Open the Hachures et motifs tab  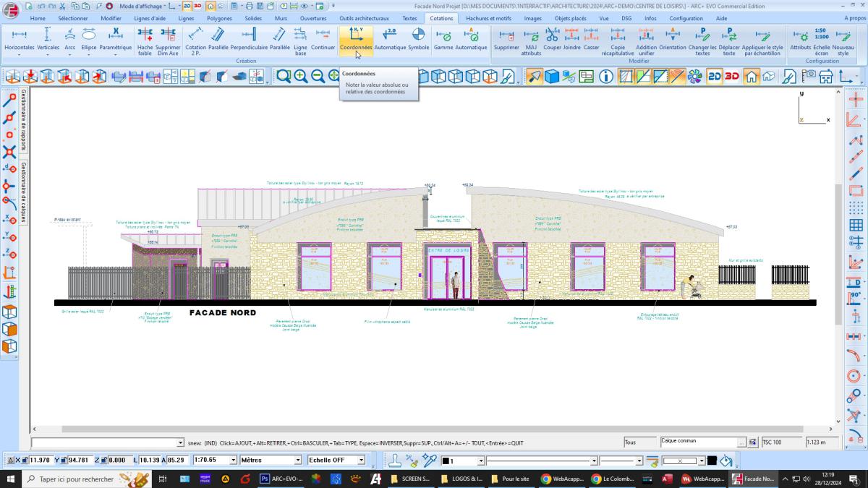pos(488,18)
